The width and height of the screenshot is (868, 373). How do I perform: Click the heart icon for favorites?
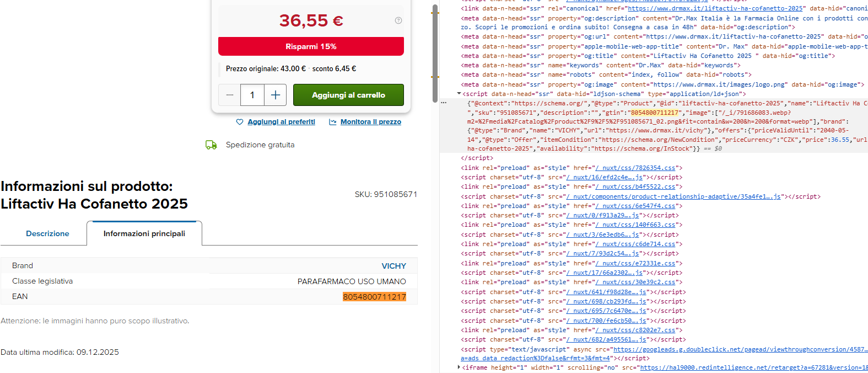(240, 122)
